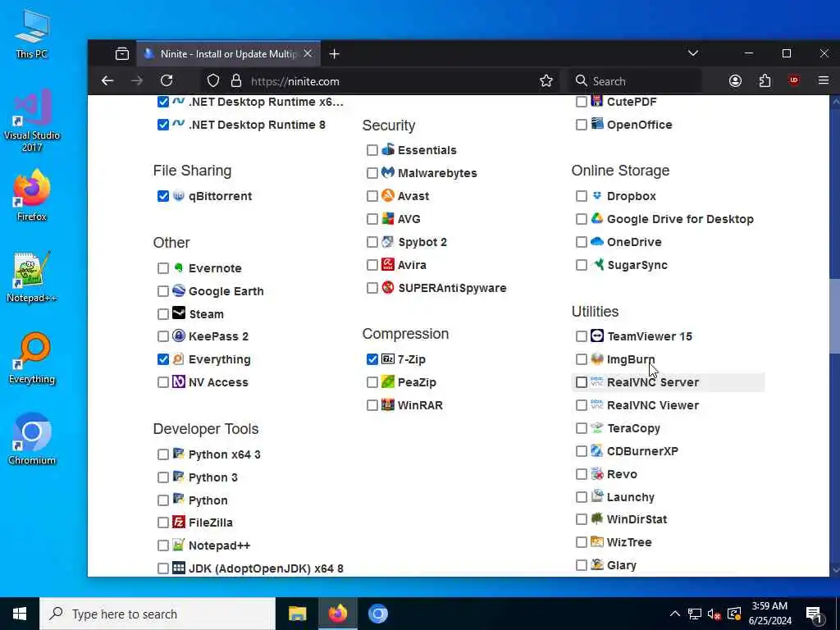Open the Windows Start menu
The image size is (840, 630).
coord(20,614)
